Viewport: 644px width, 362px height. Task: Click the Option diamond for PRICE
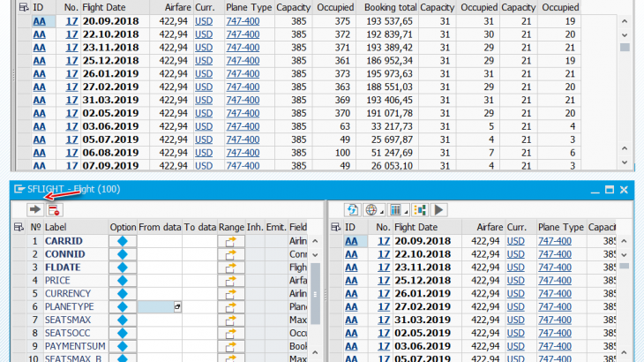pyautogui.click(x=123, y=281)
